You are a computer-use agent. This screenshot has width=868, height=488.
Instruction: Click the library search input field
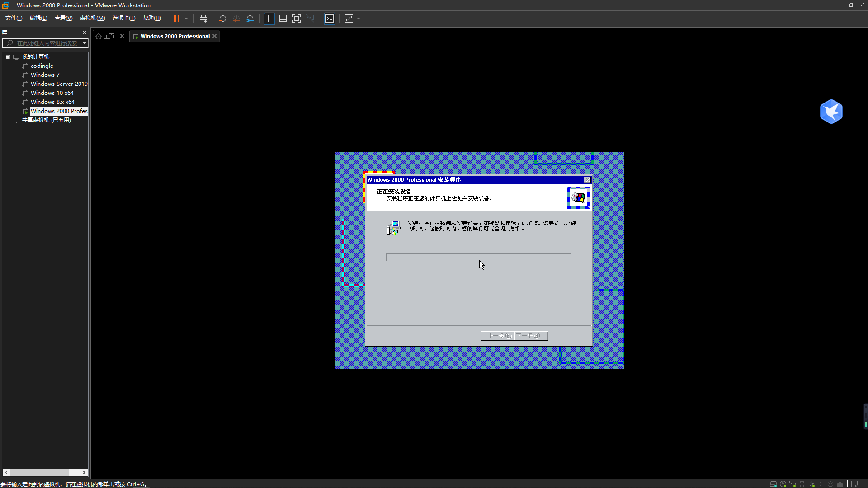(x=45, y=43)
